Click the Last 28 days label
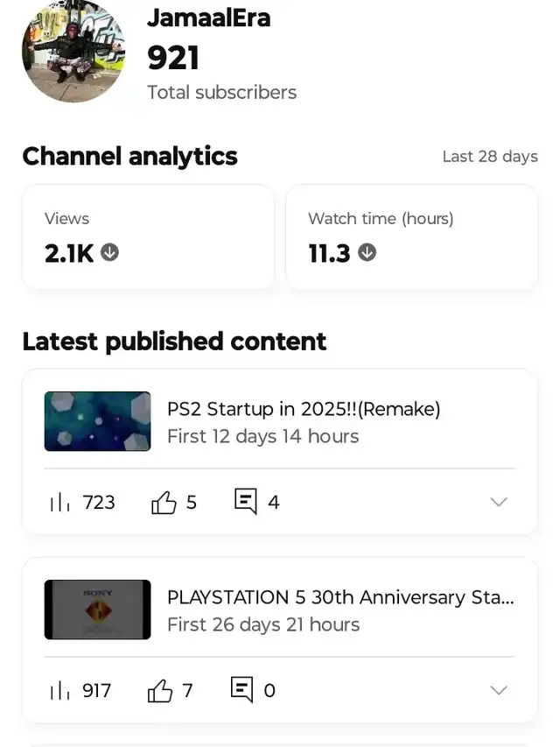The image size is (560, 747). [x=489, y=157]
